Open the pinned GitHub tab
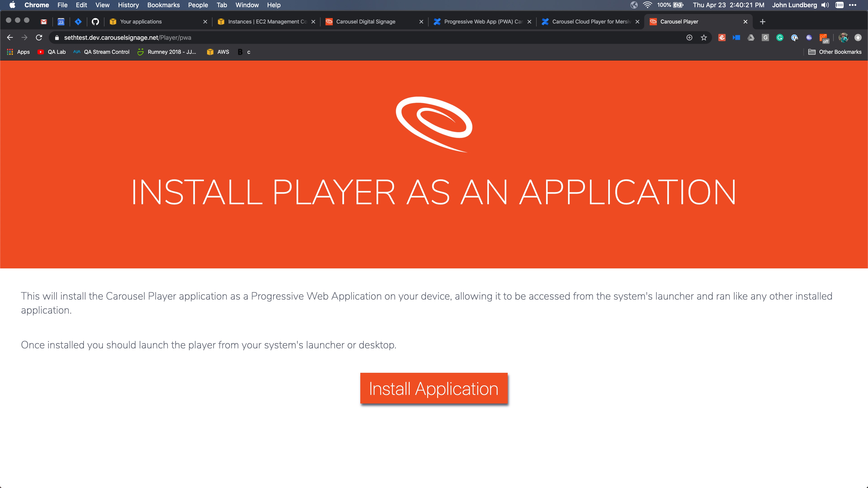 [95, 21]
